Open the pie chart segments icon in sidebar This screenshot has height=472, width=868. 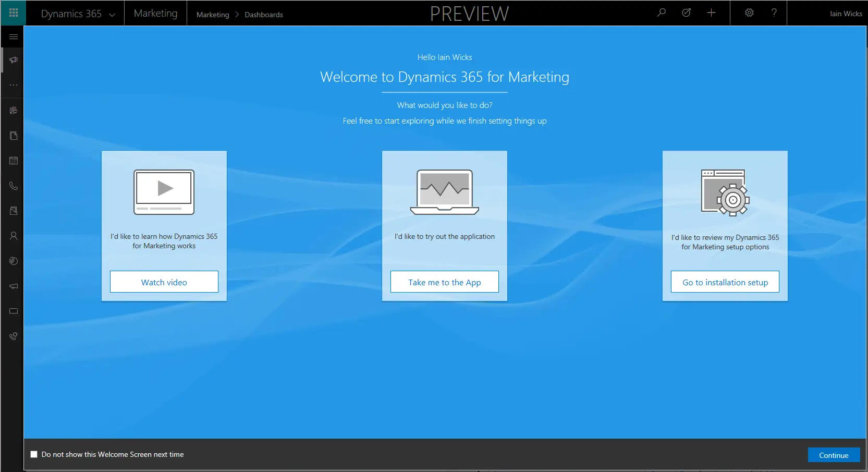(14, 261)
